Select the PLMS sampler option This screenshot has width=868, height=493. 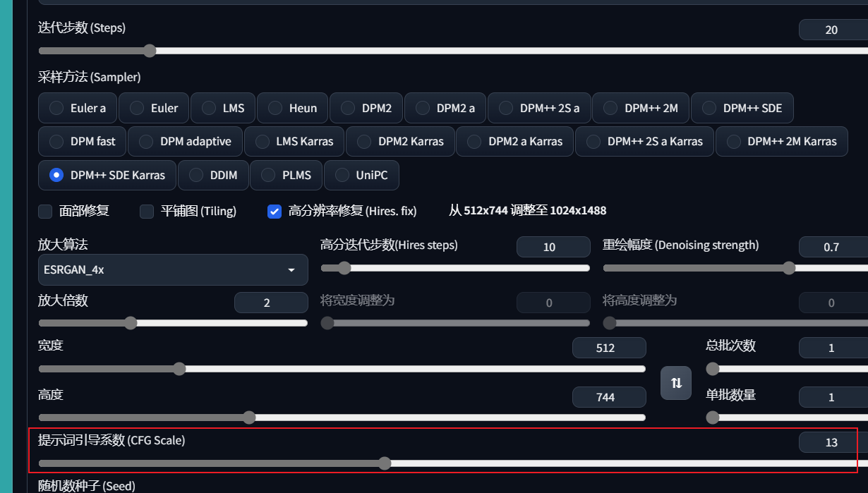point(286,175)
